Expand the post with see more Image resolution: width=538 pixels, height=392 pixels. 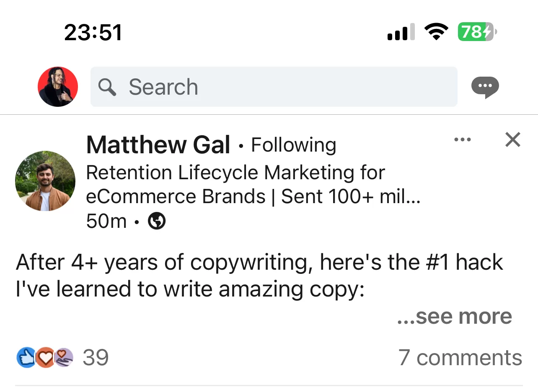[x=455, y=316]
